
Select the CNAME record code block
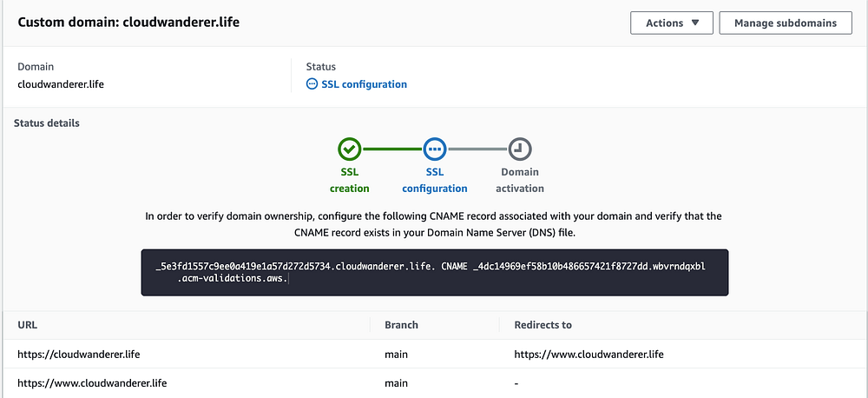(x=435, y=272)
